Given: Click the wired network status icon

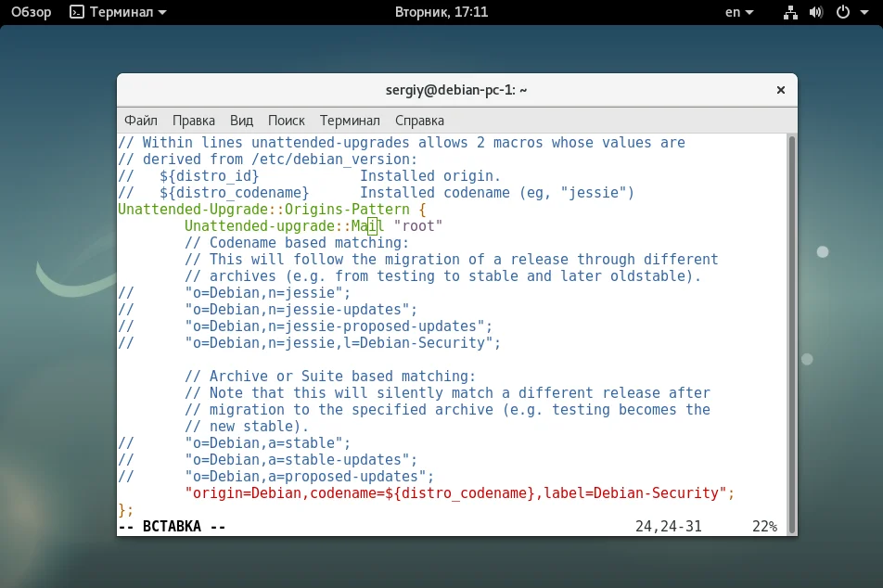Looking at the screenshot, I should point(790,12).
